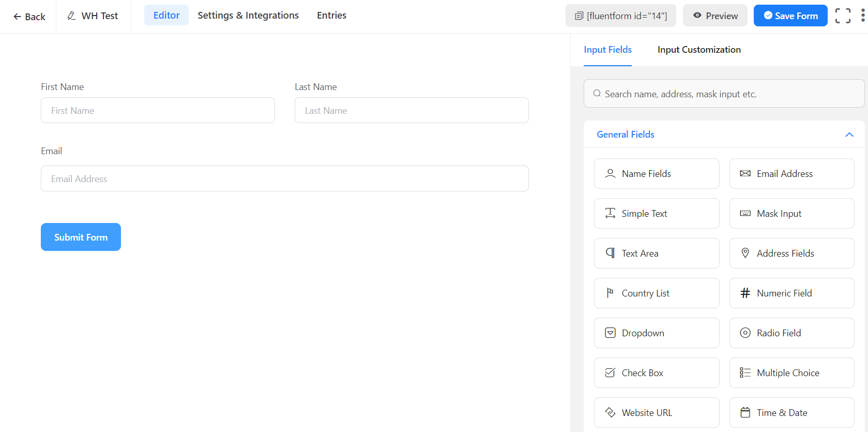Add a Name Fields element
The image size is (868, 432).
tap(656, 174)
